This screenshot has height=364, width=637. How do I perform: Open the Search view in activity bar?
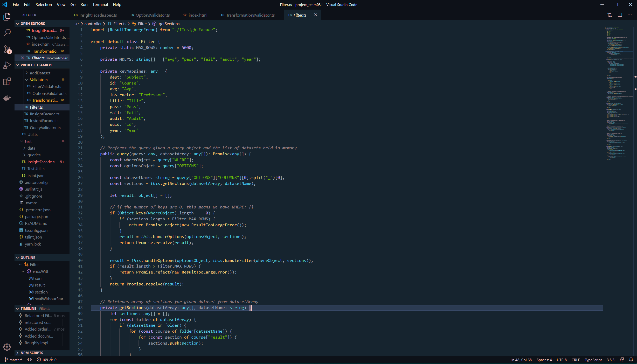7,33
